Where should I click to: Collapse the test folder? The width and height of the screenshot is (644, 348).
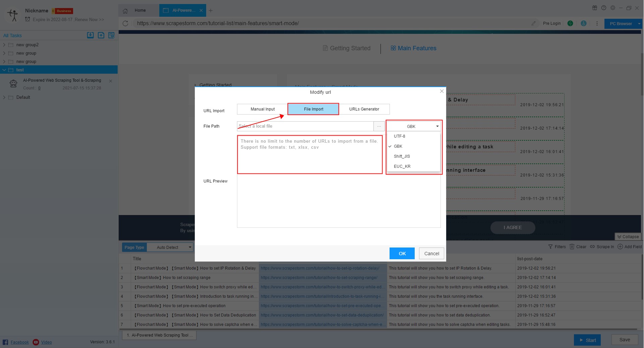[x=4, y=70]
